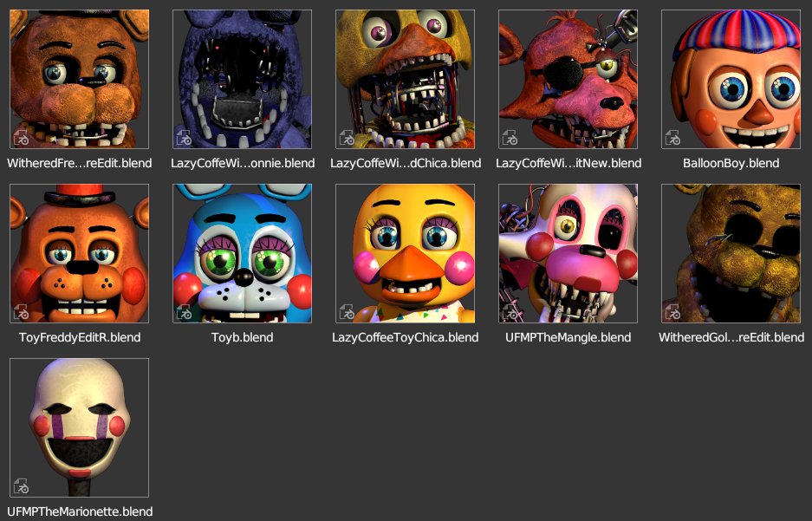Click the file name LazyCoffeWi...onnie.blend

pyautogui.click(x=243, y=163)
